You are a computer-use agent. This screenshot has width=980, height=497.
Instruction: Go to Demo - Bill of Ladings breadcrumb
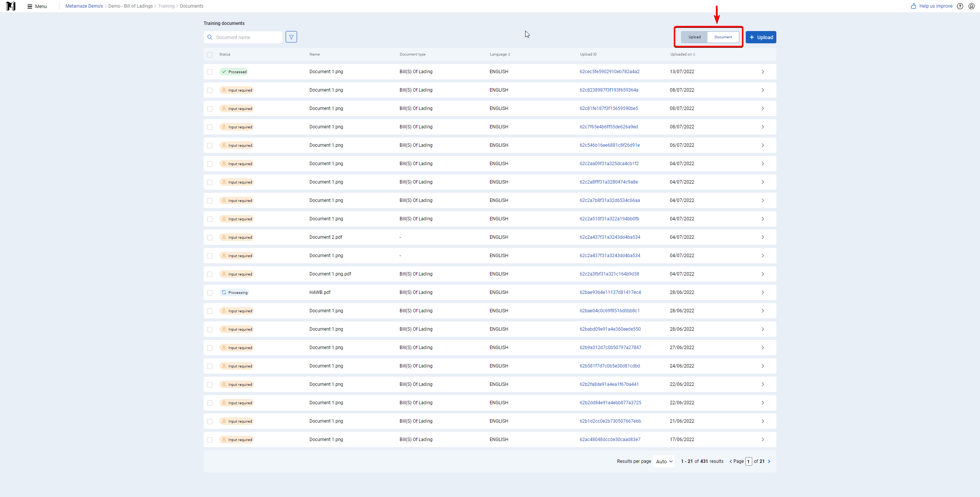[x=131, y=6]
